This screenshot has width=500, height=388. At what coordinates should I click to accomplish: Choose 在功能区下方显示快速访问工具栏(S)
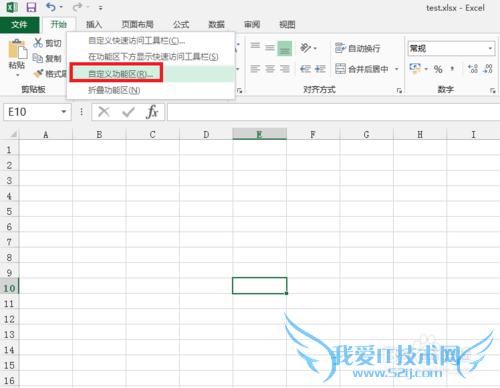[x=151, y=57]
